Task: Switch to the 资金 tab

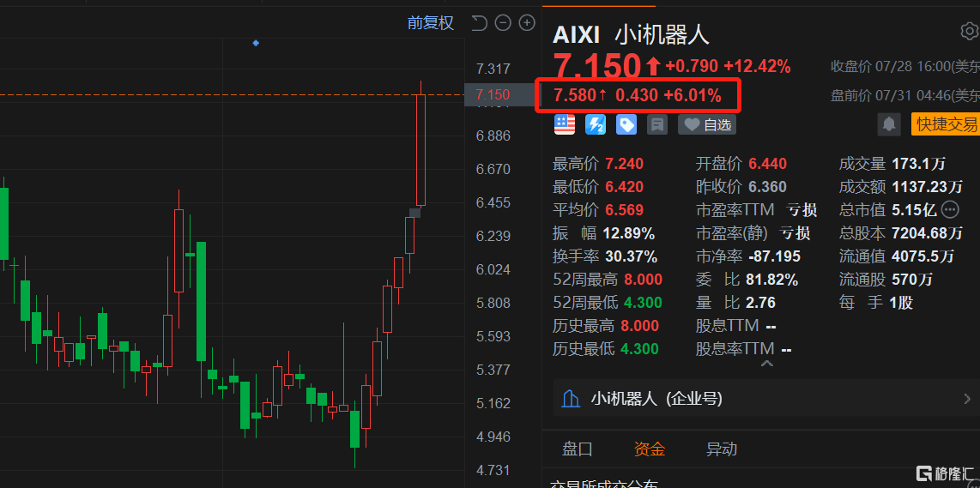Action: 649,449
